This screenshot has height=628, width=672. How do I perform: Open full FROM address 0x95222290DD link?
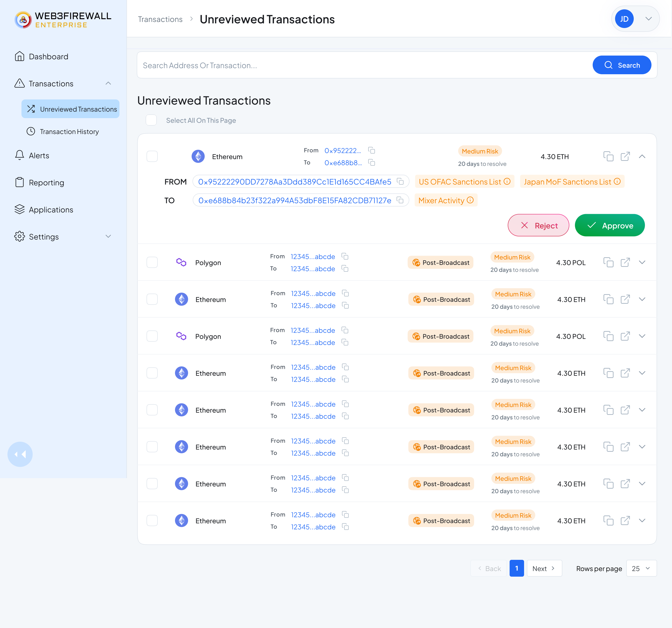tap(294, 182)
